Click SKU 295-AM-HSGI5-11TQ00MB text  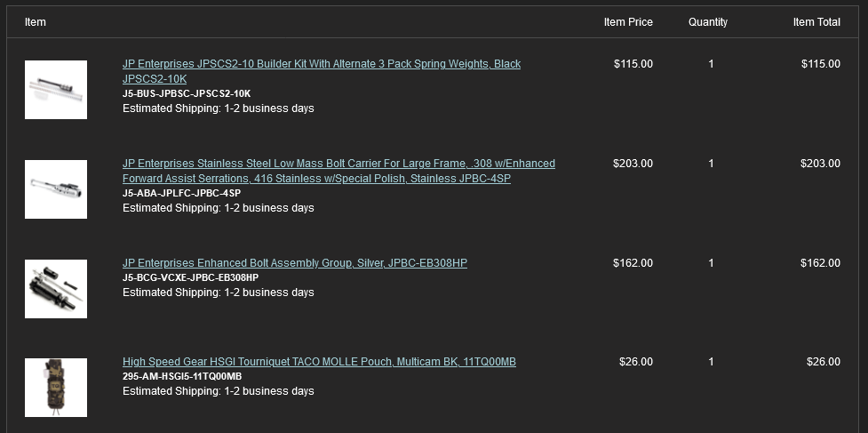pos(182,376)
